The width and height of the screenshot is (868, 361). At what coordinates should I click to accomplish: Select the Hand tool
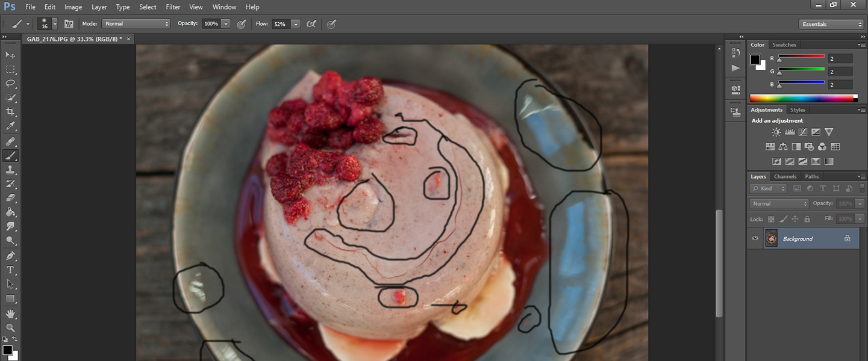tap(10, 313)
